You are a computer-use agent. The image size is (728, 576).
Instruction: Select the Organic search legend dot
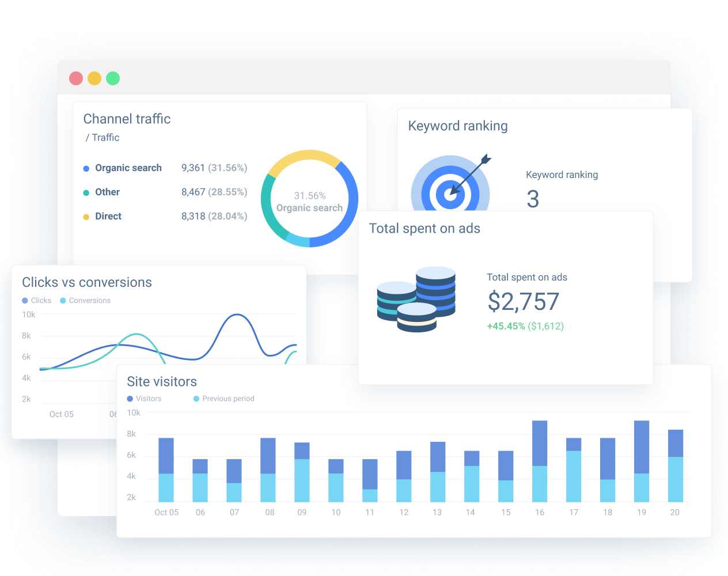(85, 168)
